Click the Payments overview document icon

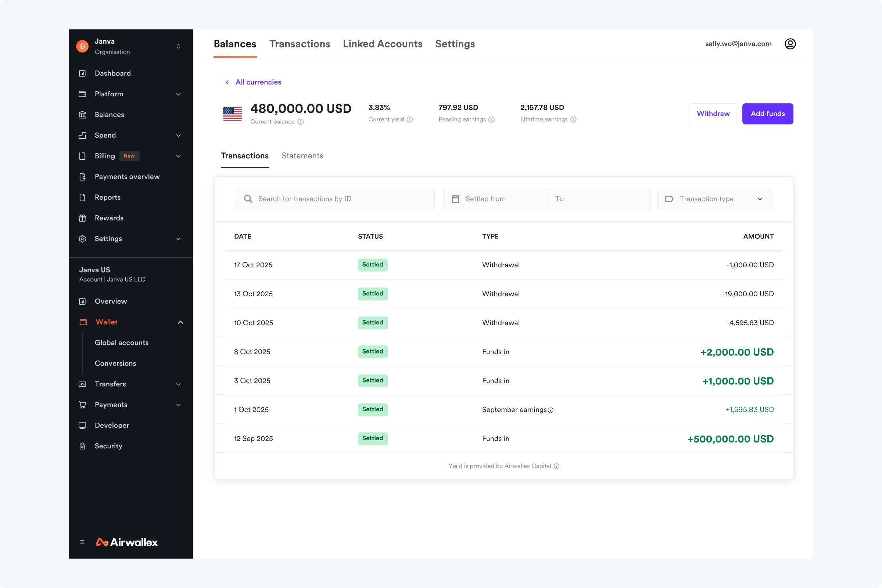(x=83, y=177)
